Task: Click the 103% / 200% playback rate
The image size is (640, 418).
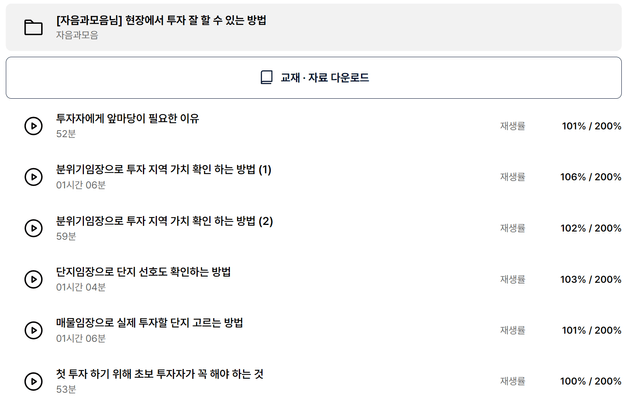Action: [591, 279]
